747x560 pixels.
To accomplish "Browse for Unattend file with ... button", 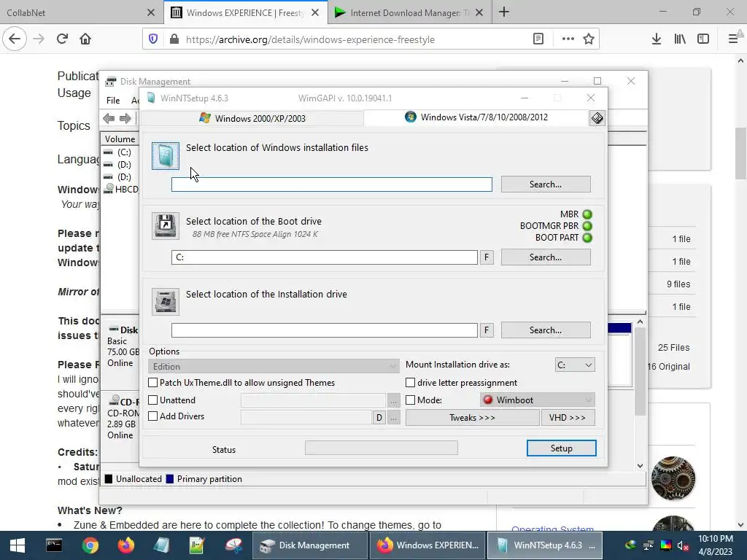I will coord(393,400).
